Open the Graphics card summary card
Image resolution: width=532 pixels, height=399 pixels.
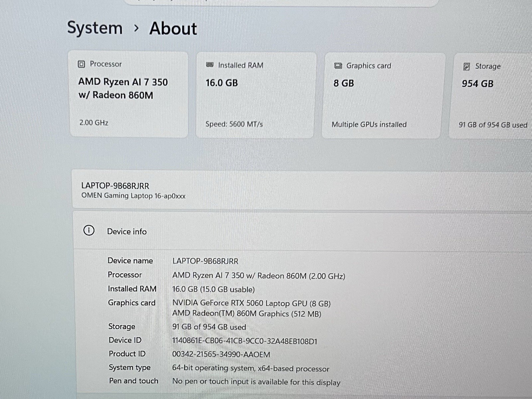(383, 96)
